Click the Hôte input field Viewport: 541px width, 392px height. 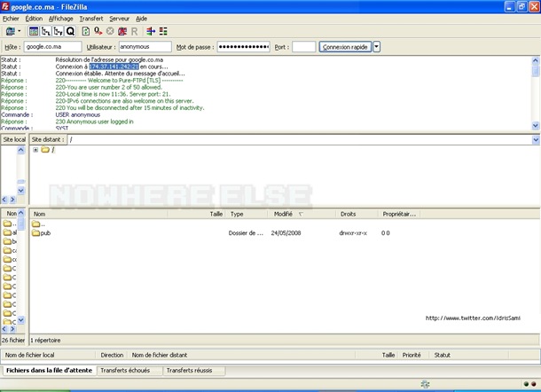53,47
